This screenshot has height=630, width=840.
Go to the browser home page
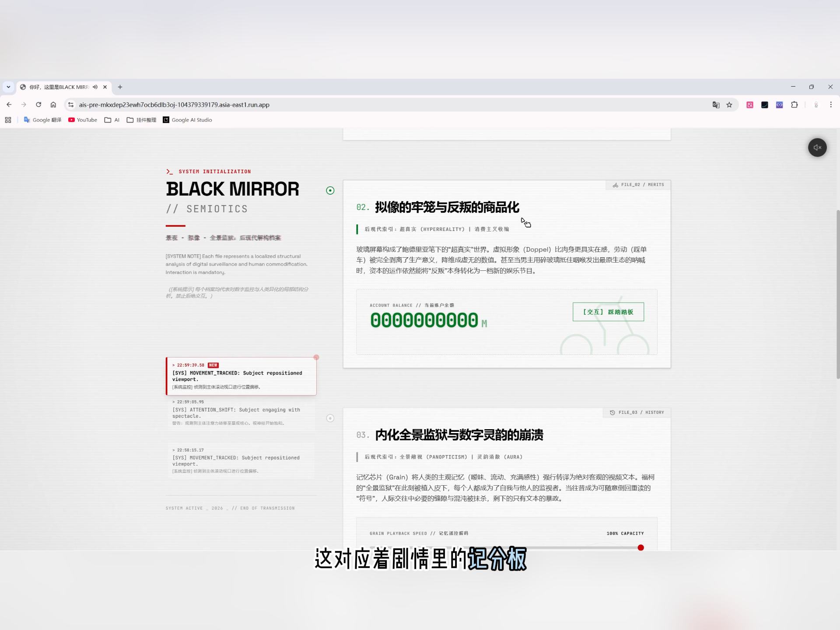[53, 105]
